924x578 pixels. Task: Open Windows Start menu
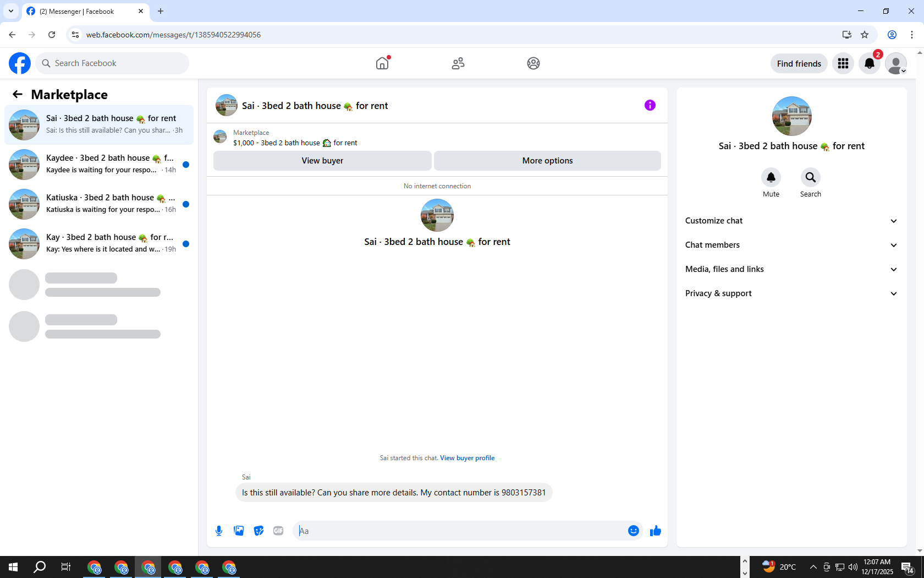click(x=13, y=567)
